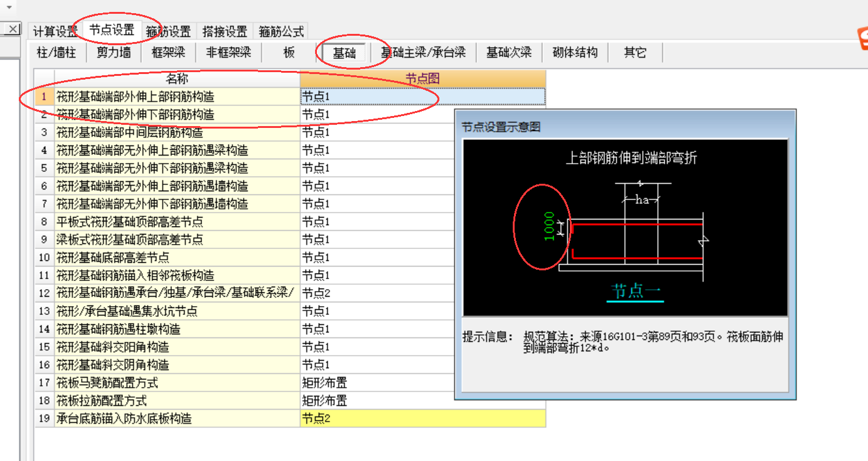
Task: Click 节点1 cell for 遇柱墩构造 row
Action: (x=378, y=329)
